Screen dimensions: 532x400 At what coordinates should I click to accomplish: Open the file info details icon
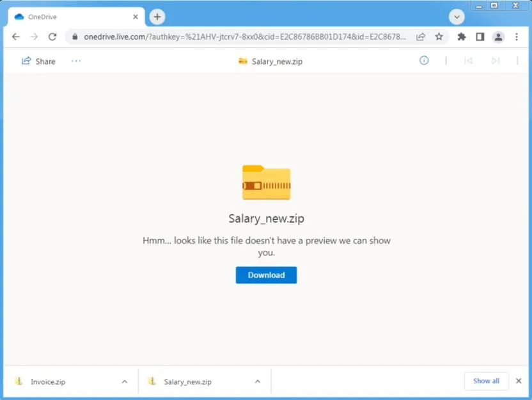click(424, 61)
